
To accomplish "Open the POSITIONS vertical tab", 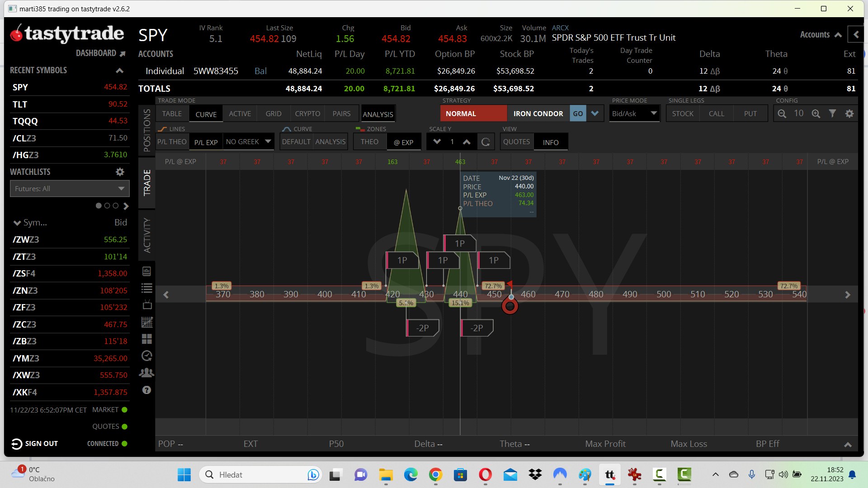I will (x=146, y=130).
